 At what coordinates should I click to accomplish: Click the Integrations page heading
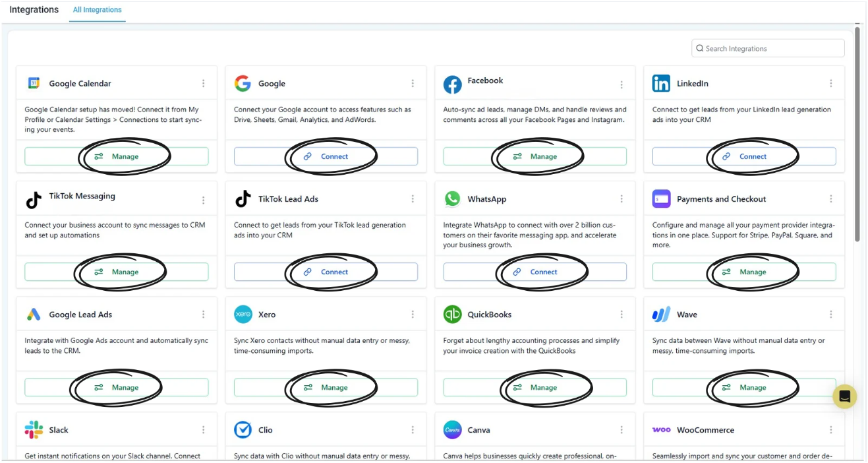coord(34,10)
